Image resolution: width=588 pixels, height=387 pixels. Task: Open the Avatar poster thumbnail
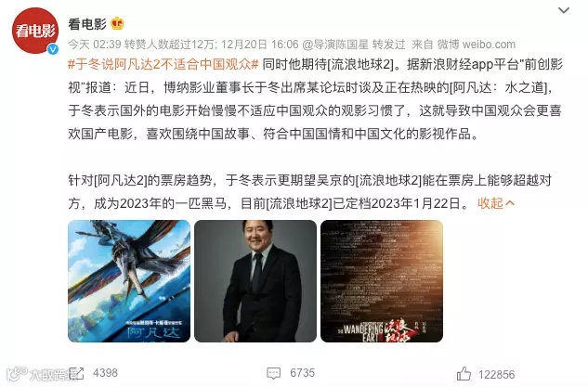pos(129,281)
